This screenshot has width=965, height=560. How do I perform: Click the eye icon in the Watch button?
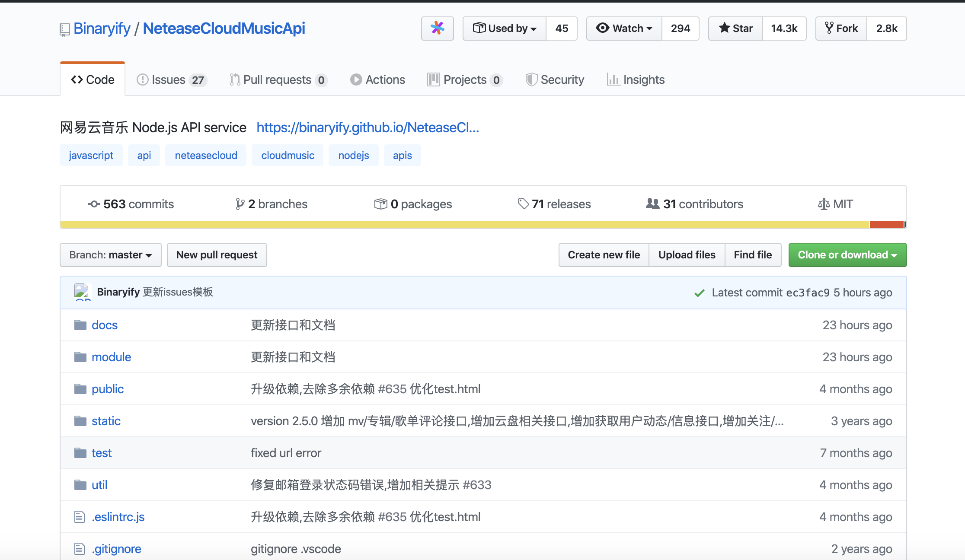point(604,28)
